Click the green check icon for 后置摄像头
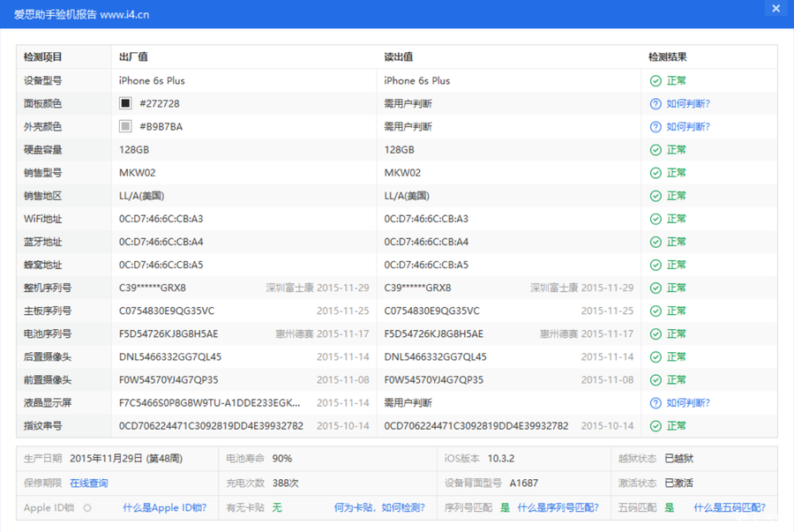Screen dimensions: 794x532 (x=655, y=356)
